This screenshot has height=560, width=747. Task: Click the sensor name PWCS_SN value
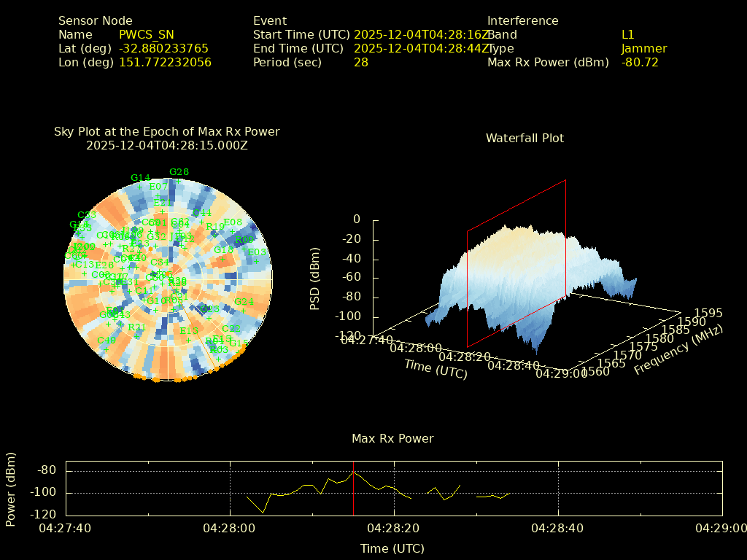147,34
